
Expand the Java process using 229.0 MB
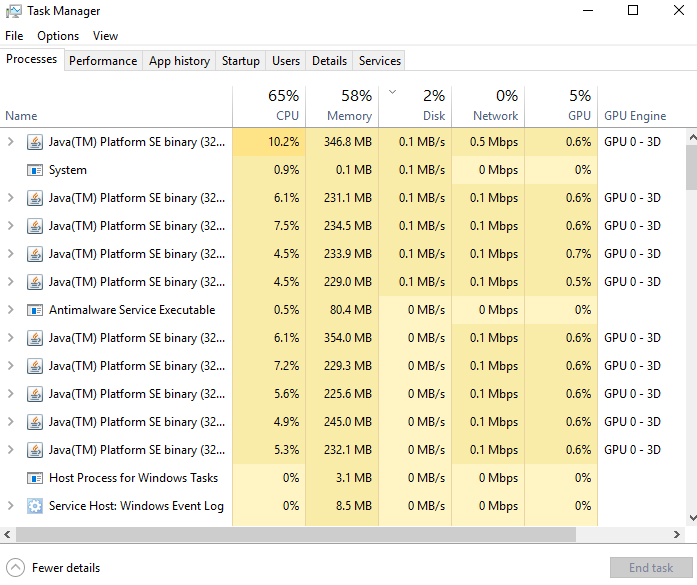pyautogui.click(x=11, y=282)
